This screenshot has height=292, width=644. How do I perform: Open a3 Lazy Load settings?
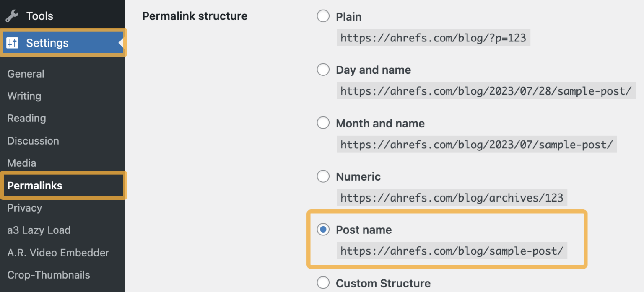tap(39, 230)
